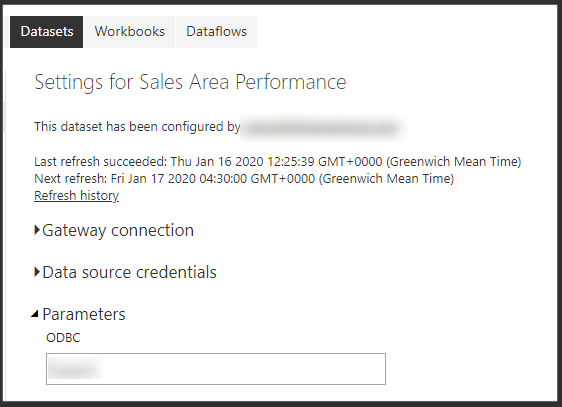Viewport: 562px width, 407px height.
Task: Open the Dataflows tab
Action: [216, 32]
